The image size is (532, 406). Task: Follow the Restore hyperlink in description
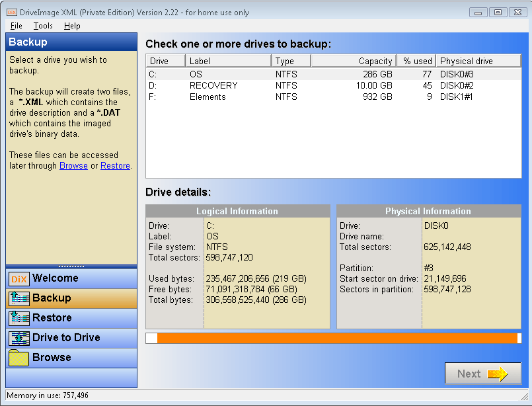point(116,166)
